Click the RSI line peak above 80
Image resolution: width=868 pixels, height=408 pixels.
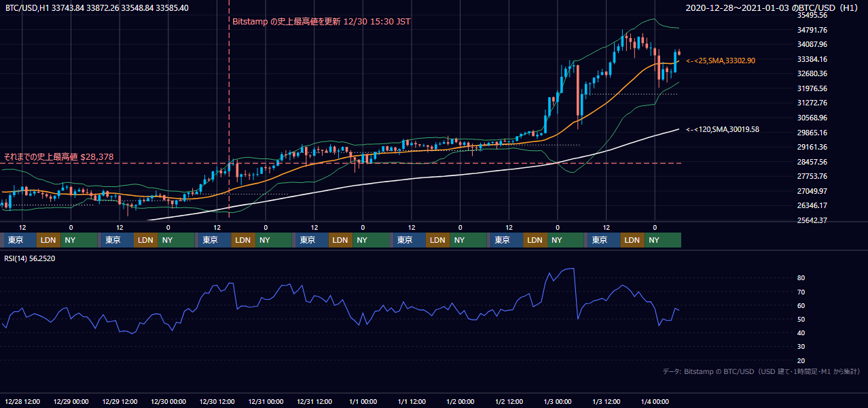pos(571,269)
